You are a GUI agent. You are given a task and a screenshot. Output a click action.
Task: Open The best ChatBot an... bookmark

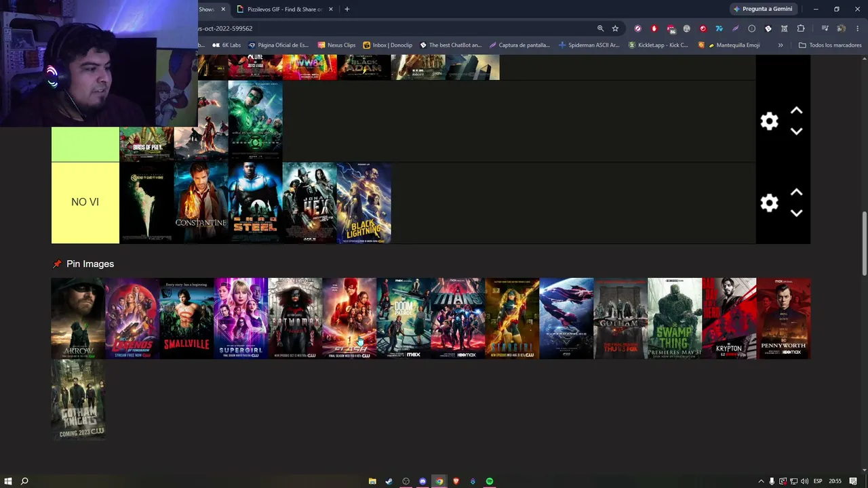coord(450,45)
